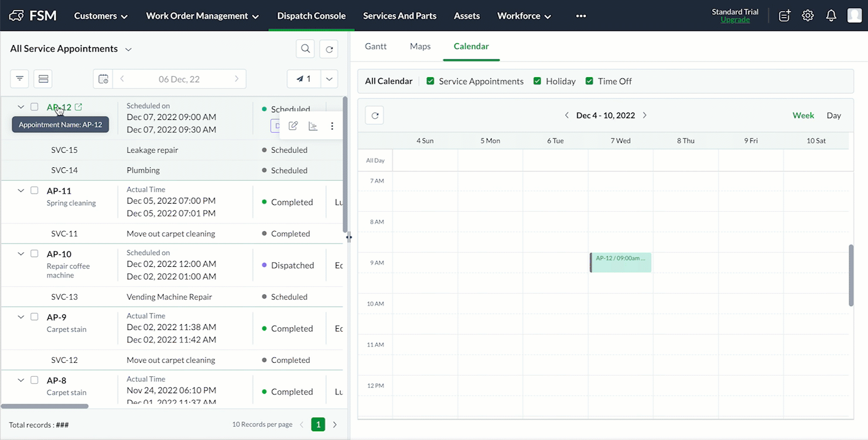
Task: Switch appointment list layout view icon
Action: (x=43, y=78)
